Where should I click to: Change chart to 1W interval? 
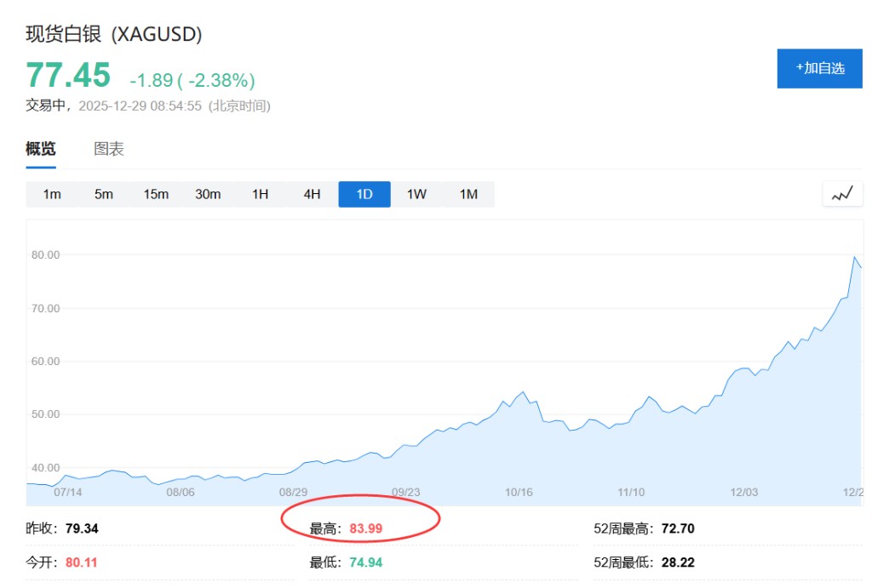coord(416,194)
